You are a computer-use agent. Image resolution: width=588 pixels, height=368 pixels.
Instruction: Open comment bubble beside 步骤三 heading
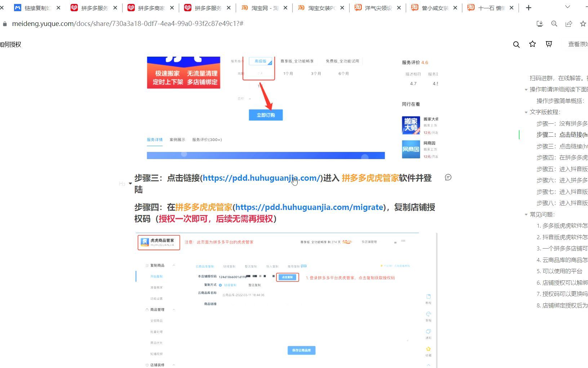point(448,177)
